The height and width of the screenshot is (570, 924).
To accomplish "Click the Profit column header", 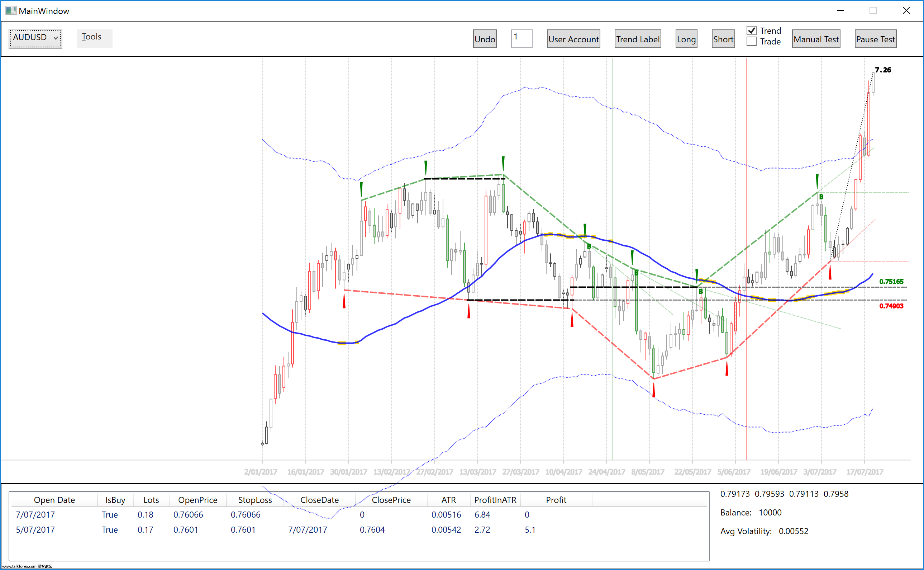I will click(556, 500).
